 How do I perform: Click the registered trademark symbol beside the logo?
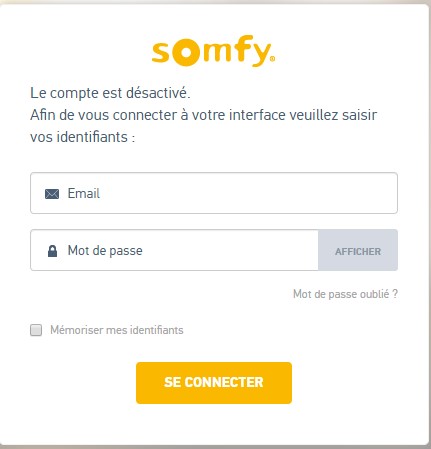pyautogui.click(x=272, y=59)
